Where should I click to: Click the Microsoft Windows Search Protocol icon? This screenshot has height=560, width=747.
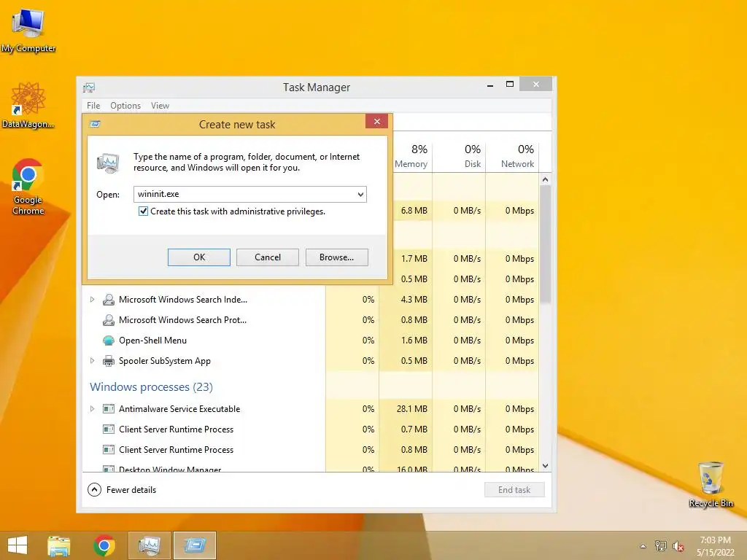109,320
